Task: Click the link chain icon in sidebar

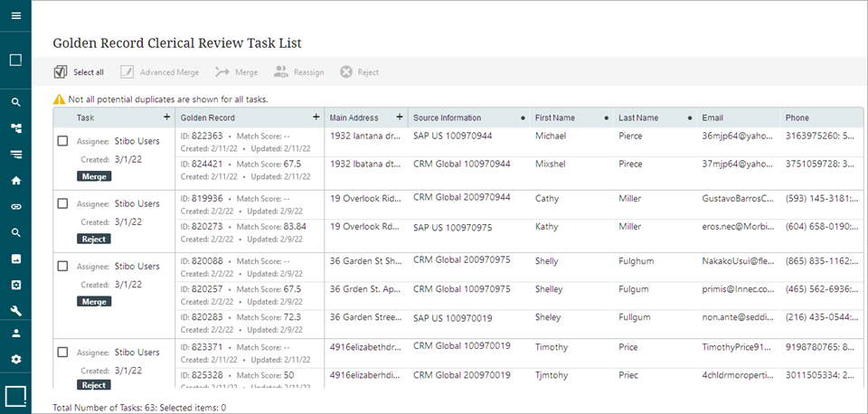Action: point(15,206)
